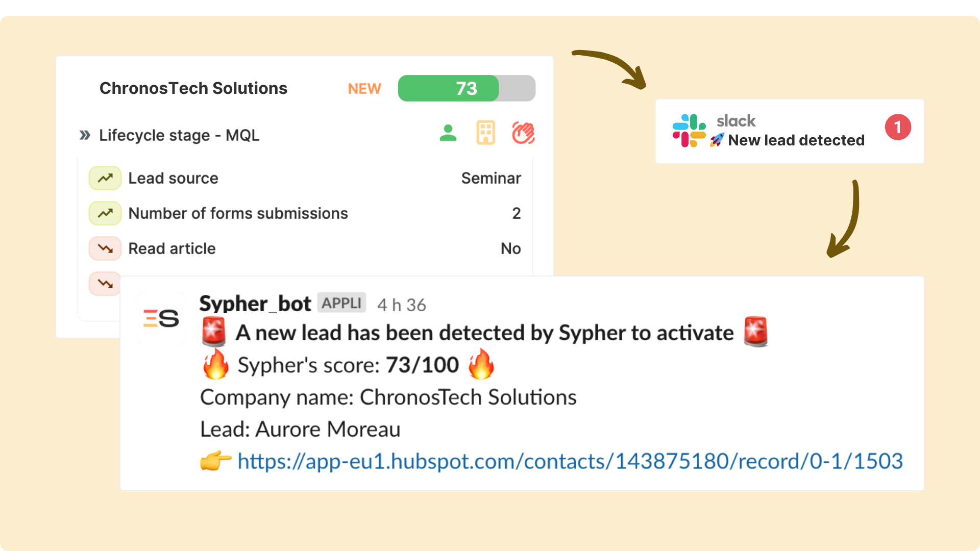
Task: Click the person/contact icon on lead card
Action: 447,133
